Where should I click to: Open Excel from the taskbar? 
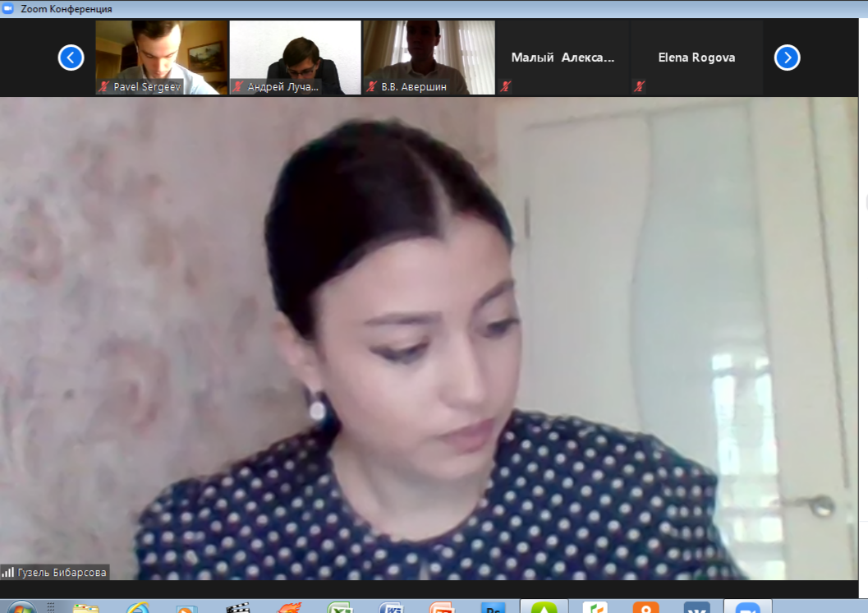340,607
